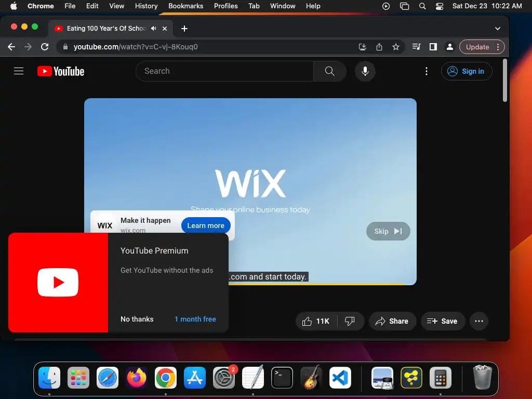532x399 pixels.
Task: Open Calculator from the Dock
Action: tap(441, 378)
